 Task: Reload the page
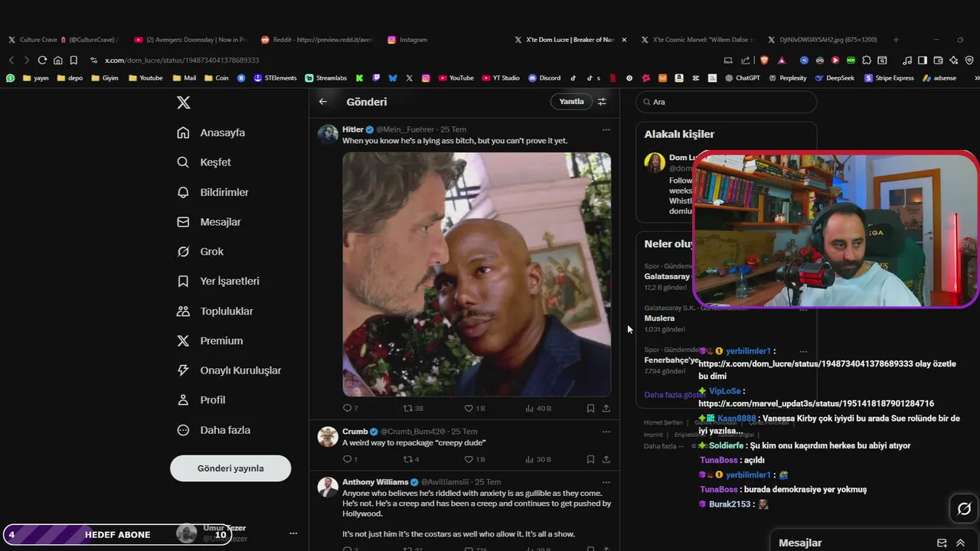coord(42,60)
